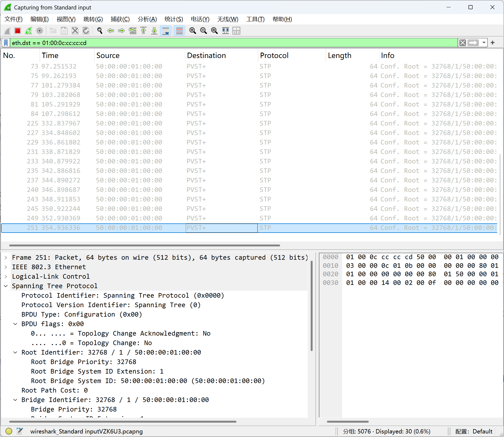Screen dimensions: 504x437
Task: Collapse the Bridge Identifier subtree
Action: [x=15, y=400]
